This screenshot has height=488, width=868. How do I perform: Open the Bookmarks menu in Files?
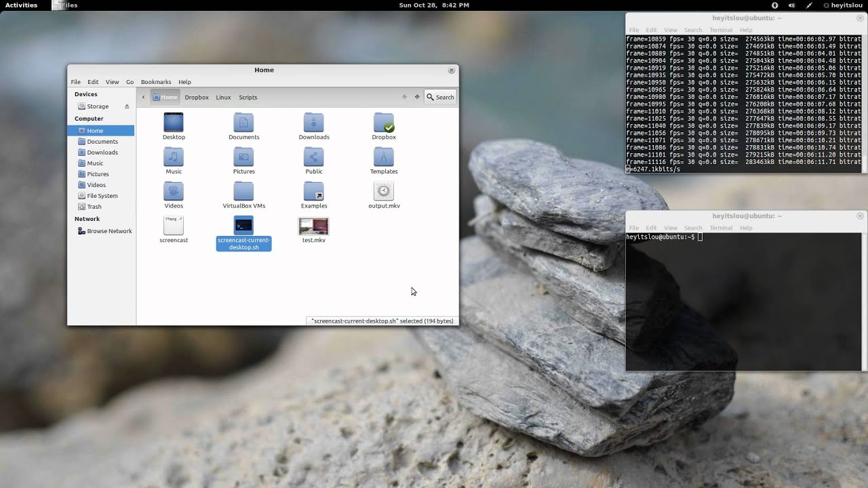click(x=156, y=82)
